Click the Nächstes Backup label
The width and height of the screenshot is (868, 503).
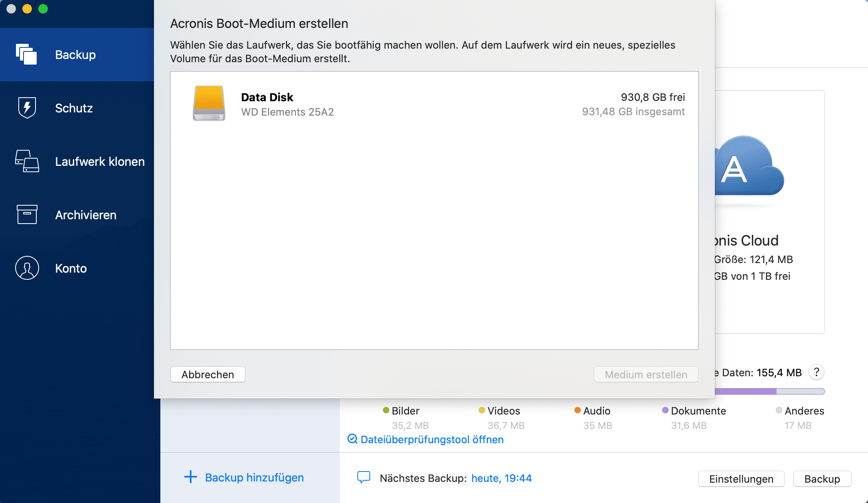click(x=423, y=478)
